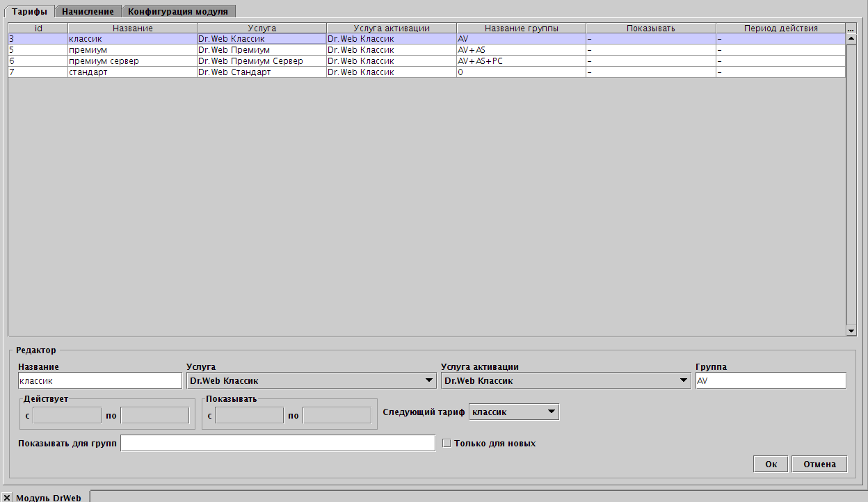
Task: Enable the Только для новых checkbox
Action: 447,443
